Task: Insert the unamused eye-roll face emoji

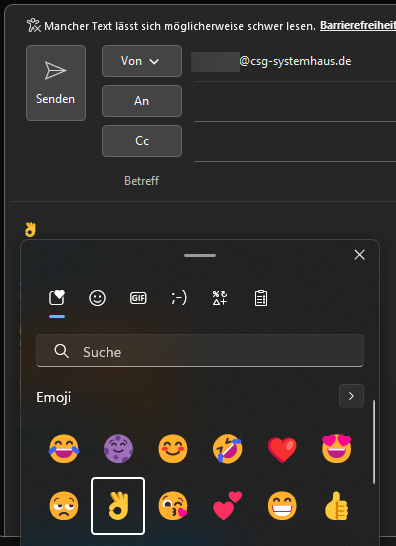Action: coord(64,506)
